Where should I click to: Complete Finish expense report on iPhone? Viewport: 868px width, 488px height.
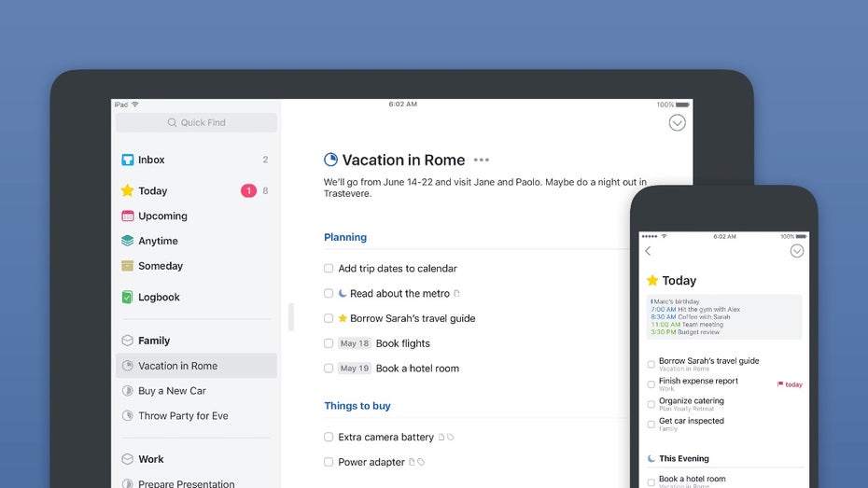point(651,384)
